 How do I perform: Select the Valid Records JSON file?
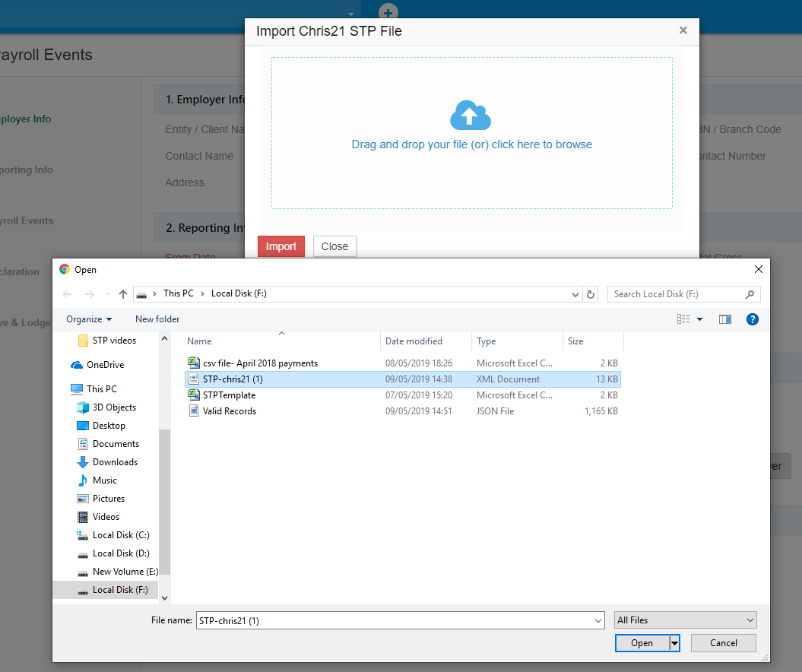tap(229, 411)
